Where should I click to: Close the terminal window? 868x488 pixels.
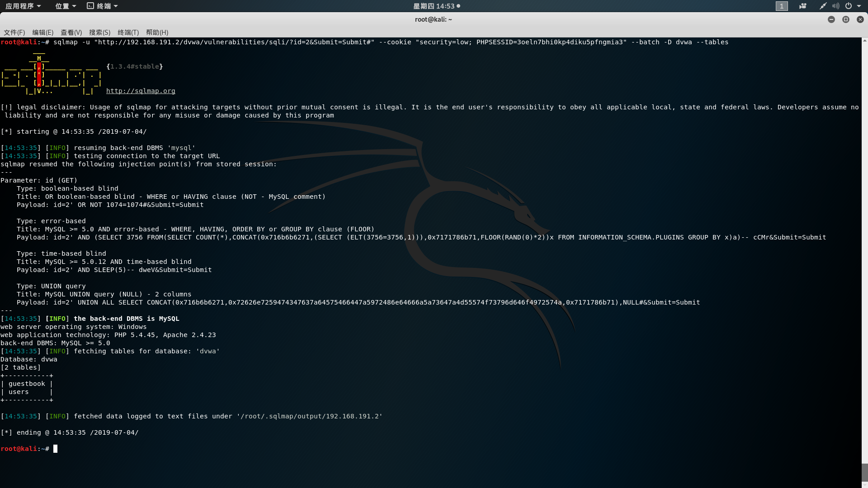pyautogui.click(x=860, y=19)
